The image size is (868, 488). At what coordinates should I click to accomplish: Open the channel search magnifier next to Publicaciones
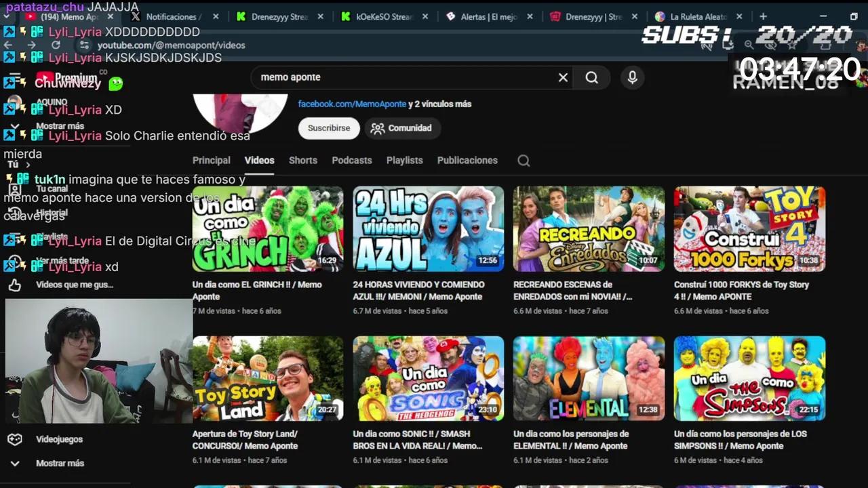click(x=524, y=161)
